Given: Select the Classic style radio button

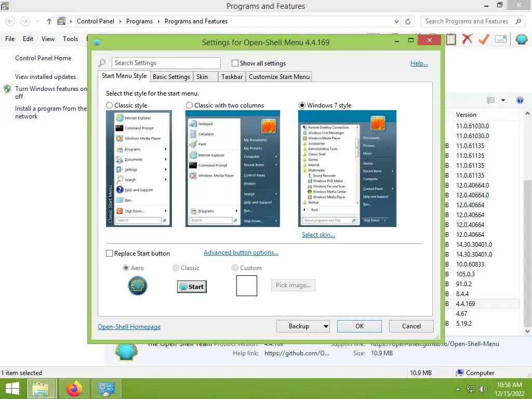Looking at the screenshot, I should (109, 105).
